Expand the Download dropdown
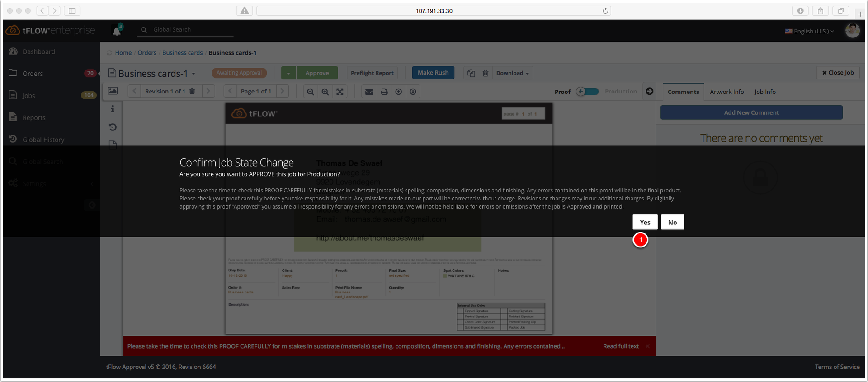This screenshot has width=868, height=382. coord(513,73)
